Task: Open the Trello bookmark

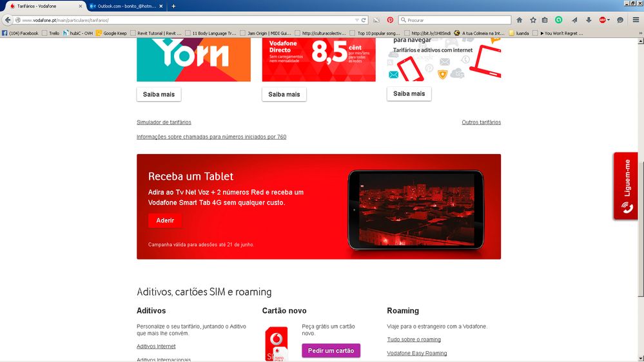Action: click(50, 33)
